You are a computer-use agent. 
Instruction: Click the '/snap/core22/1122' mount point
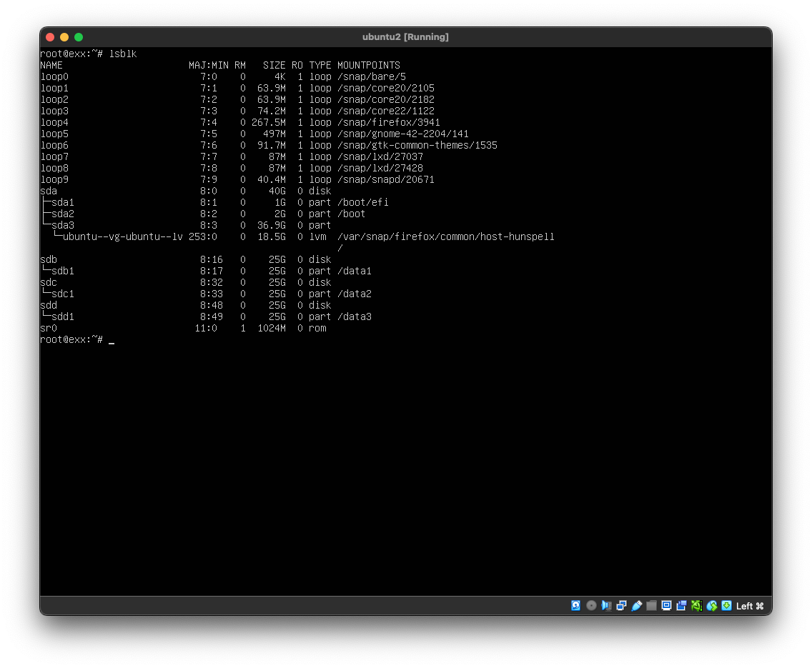(386, 111)
